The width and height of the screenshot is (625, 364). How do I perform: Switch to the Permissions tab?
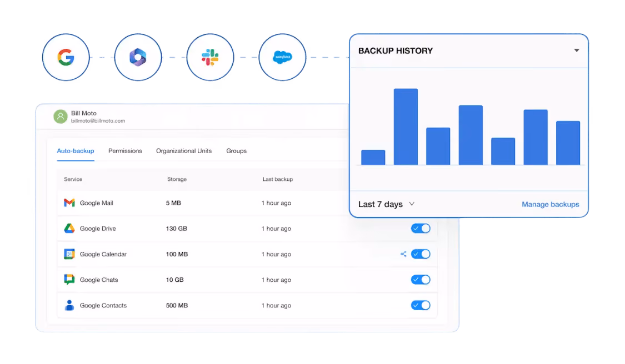click(125, 151)
